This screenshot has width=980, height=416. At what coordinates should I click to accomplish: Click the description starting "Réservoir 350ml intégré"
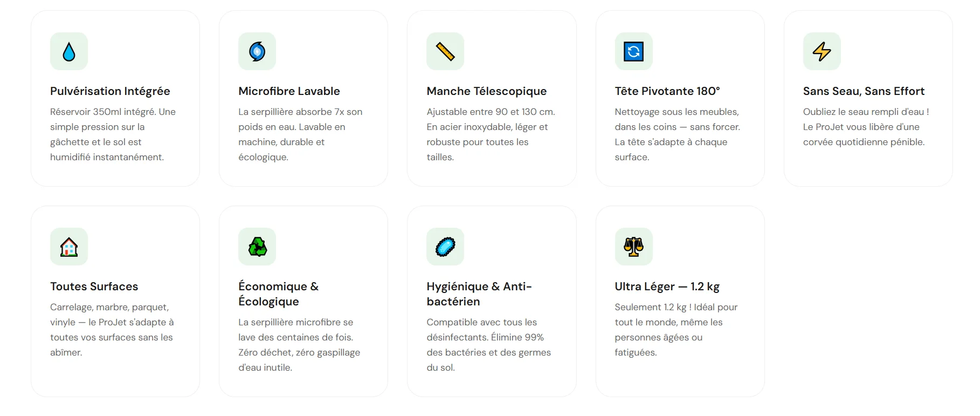[113, 134]
